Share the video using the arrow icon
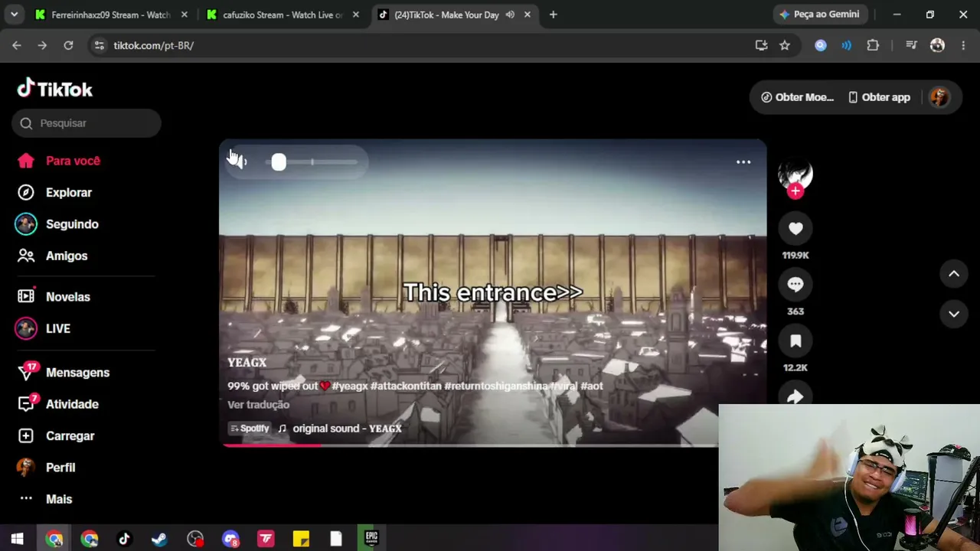The image size is (980, 551). tap(795, 396)
